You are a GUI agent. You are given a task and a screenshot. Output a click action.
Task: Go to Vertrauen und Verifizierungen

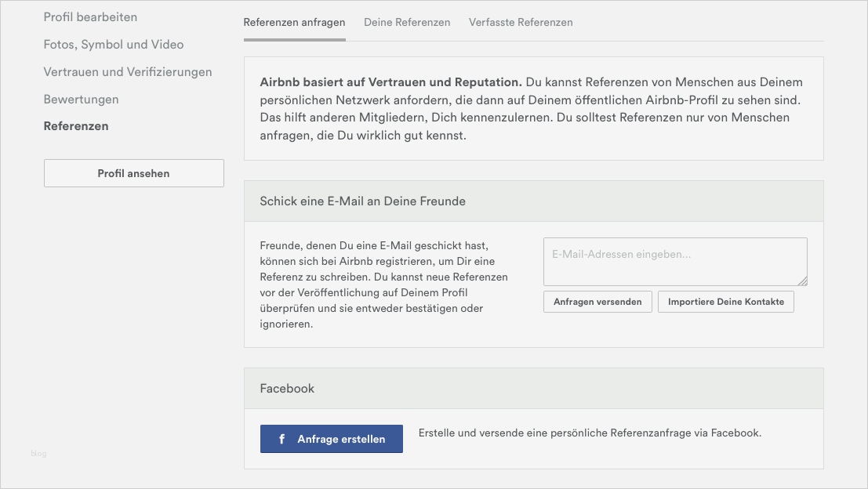coord(128,71)
